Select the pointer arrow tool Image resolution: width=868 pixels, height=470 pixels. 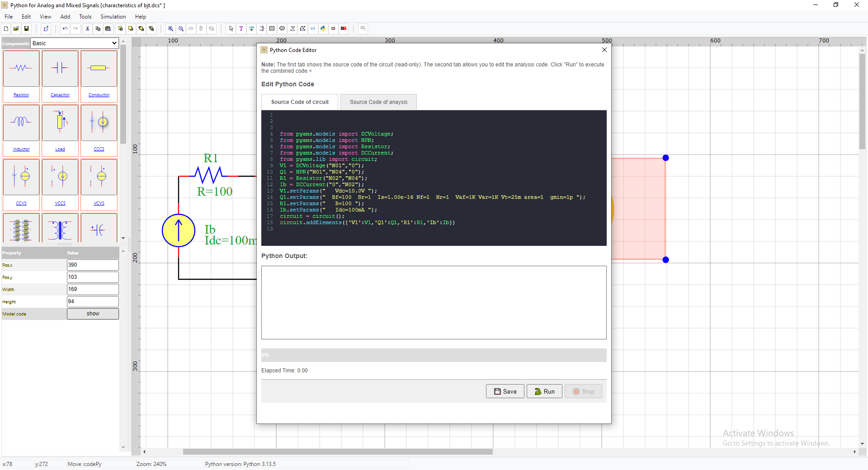coord(231,28)
